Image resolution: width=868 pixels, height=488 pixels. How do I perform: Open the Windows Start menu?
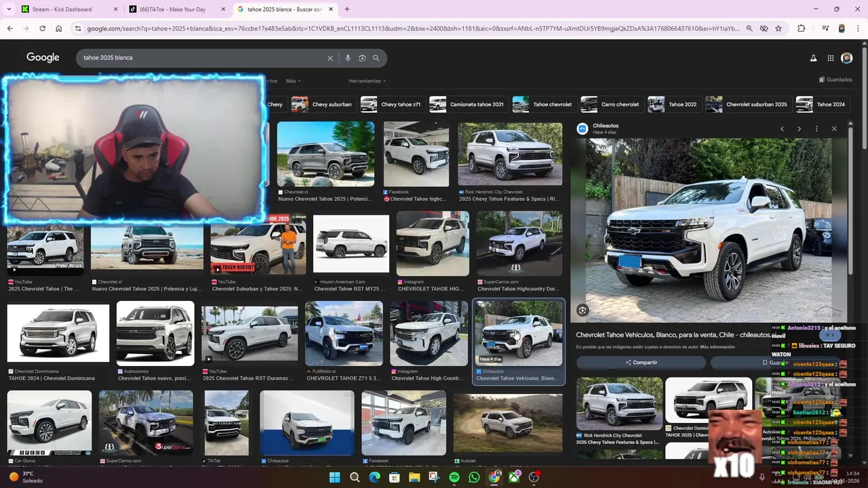point(334,477)
